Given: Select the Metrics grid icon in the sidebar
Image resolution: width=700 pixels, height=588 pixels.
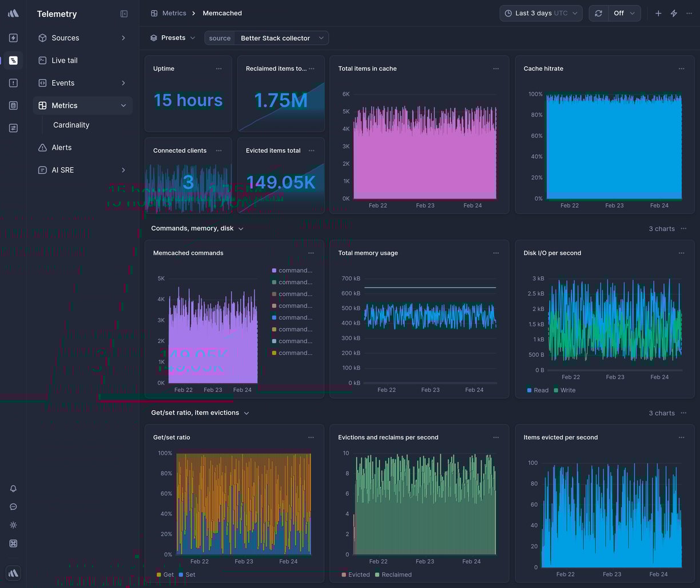Looking at the screenshot, I should tap(42, 105).
